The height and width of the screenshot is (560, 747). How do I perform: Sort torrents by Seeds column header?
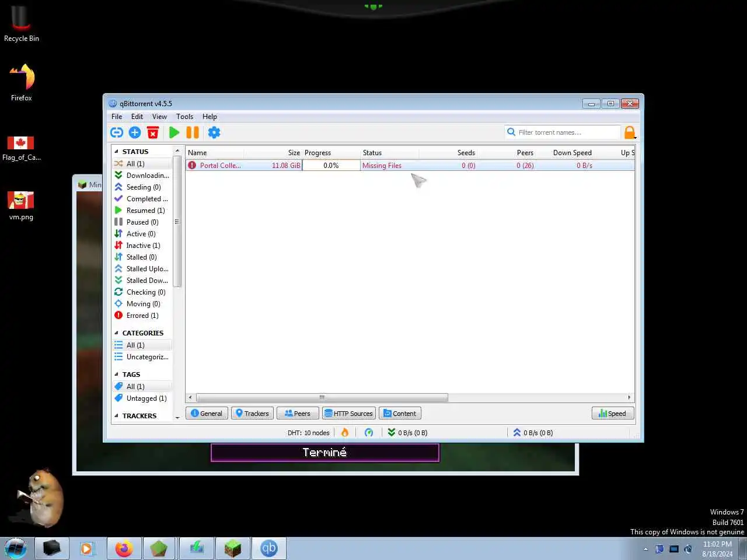click(x=448, y=153)
